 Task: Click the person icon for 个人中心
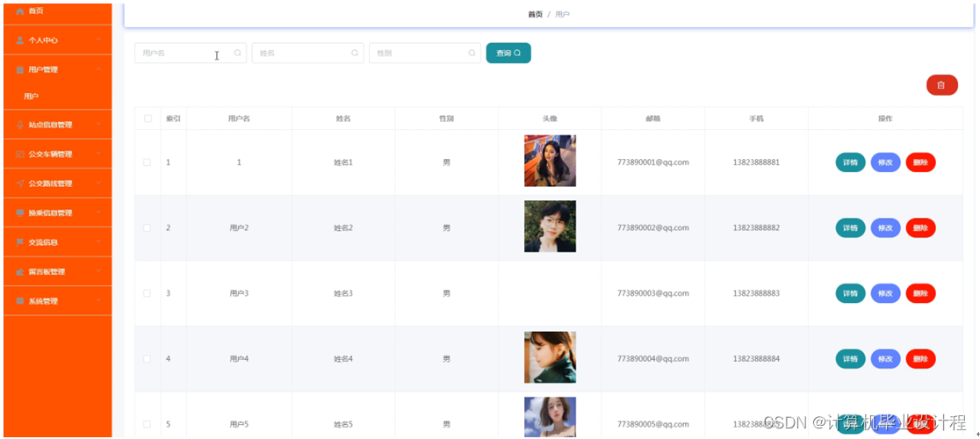[x=20, y=40]
